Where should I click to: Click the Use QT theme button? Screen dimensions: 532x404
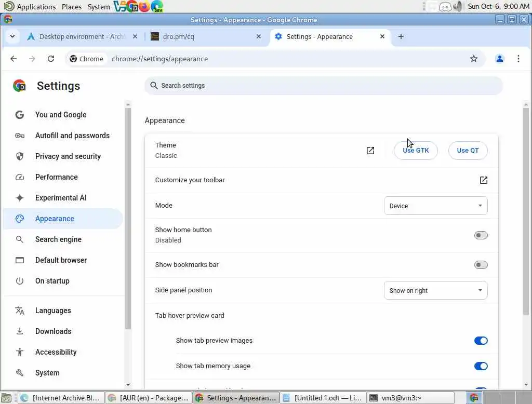pos(468,151)
